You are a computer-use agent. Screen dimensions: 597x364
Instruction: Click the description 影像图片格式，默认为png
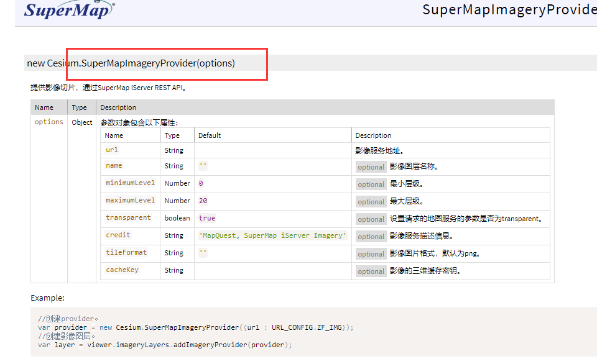(435, 253)
